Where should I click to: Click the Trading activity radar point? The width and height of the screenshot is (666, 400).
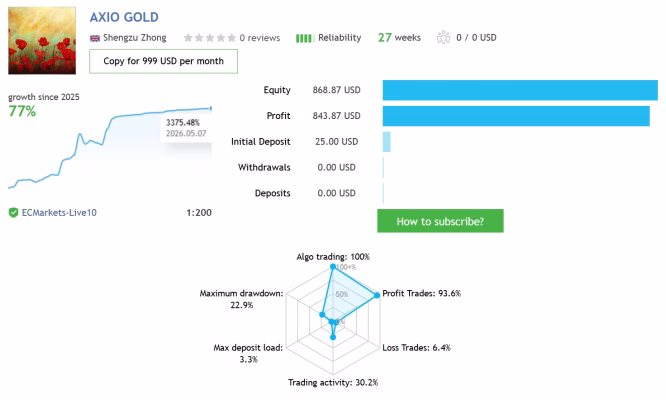tap(333, 337)
